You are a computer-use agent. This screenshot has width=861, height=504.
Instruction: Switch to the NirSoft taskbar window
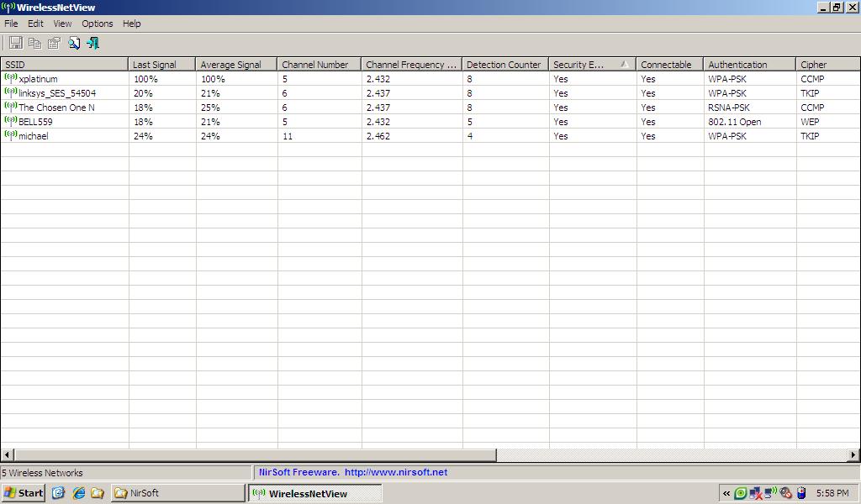click(x=178, y=492)
